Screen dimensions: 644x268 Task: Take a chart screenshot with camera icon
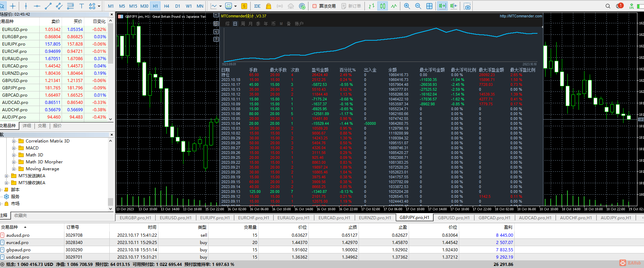pyautogui.click(x=467, y=6)
